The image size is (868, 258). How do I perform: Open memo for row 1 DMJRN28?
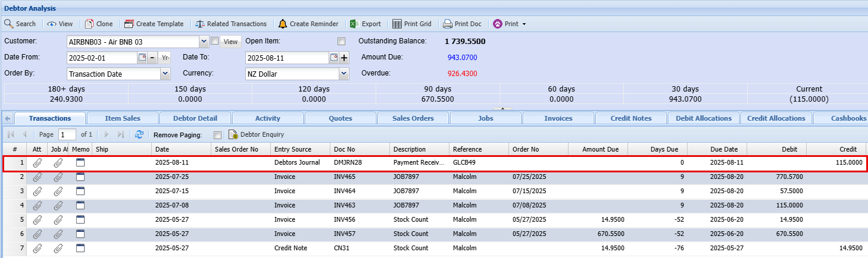tap(80, 162)
